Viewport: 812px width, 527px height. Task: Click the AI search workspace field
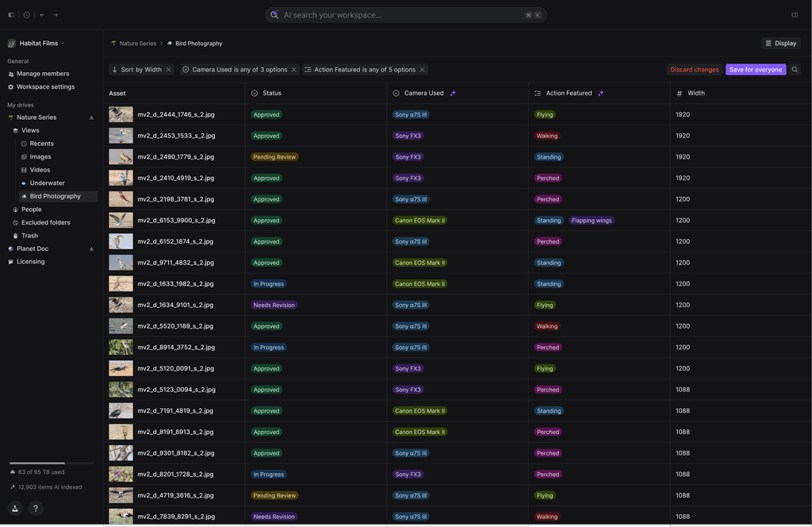click(x=406, y=14)
